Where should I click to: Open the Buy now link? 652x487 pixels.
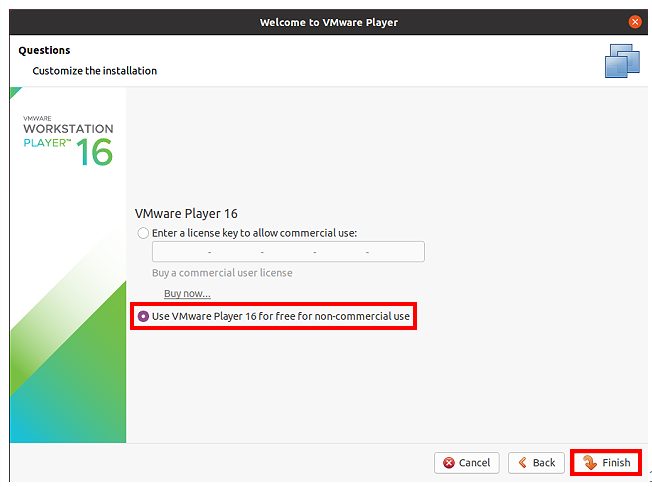187,294
